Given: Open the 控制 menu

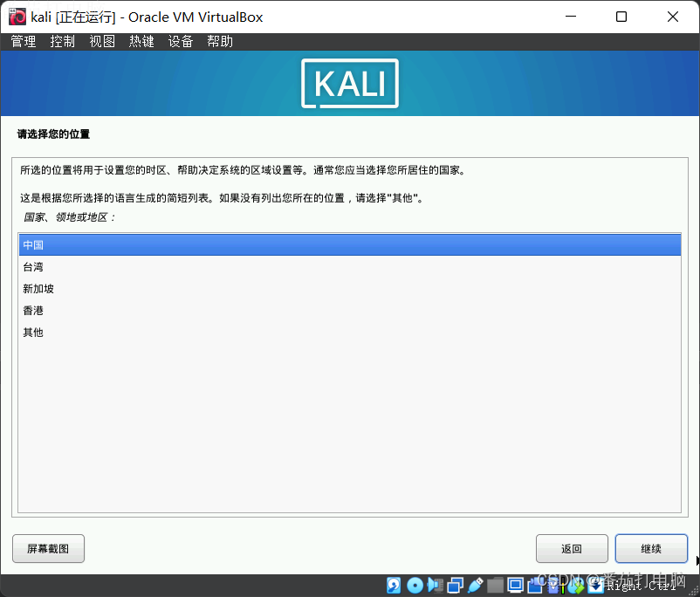Looking at the screenshot, I should click(63, 42).
